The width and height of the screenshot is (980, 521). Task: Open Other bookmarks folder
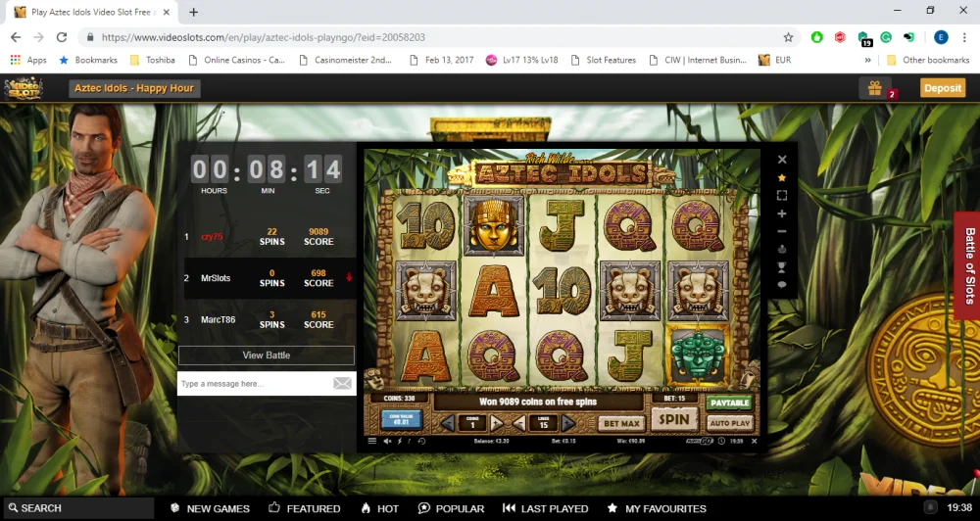tap(927, 60)
